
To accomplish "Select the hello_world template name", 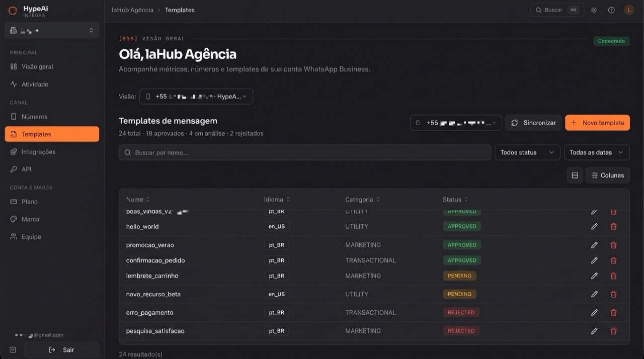I will pos(142,227).
